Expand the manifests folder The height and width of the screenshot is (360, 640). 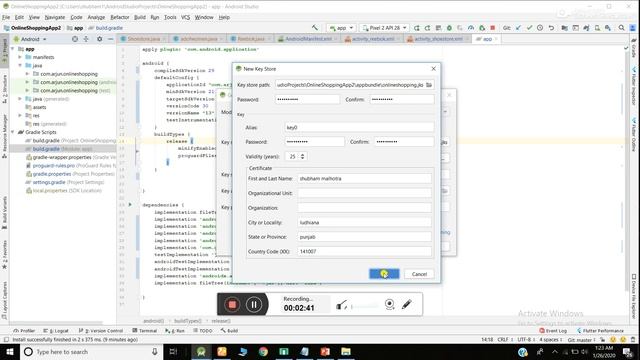20,57
